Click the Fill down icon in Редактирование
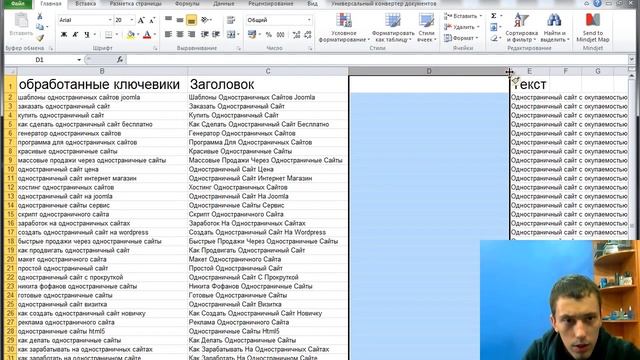640x360 pixels. click(494, 27)
